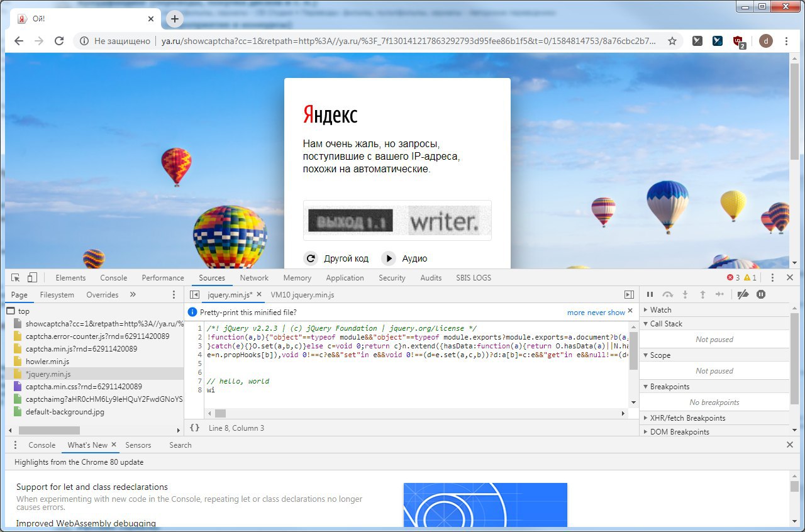Viewport: 805px width, 532px height.
Task: Click the Step out of function icon
Action: coord(702,294)
